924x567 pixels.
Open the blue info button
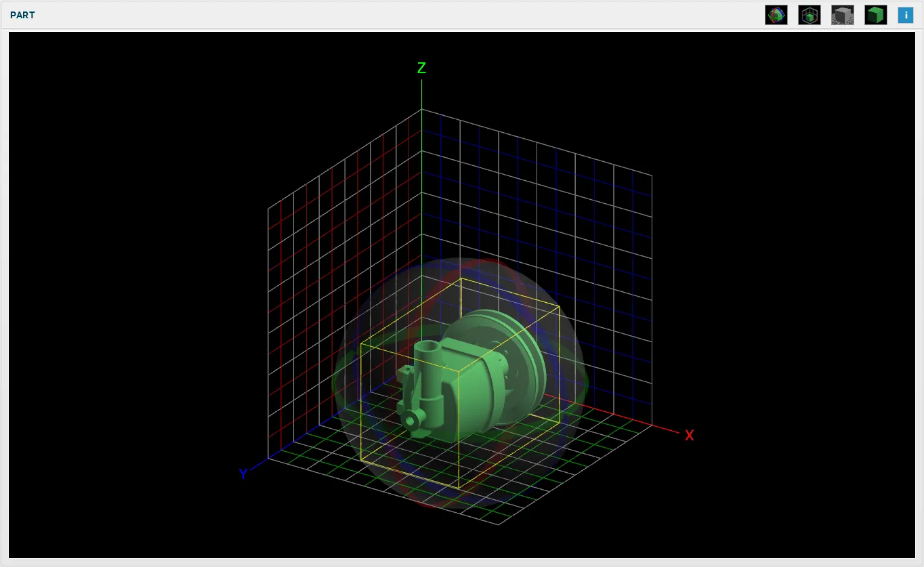(x=906, y=15)
